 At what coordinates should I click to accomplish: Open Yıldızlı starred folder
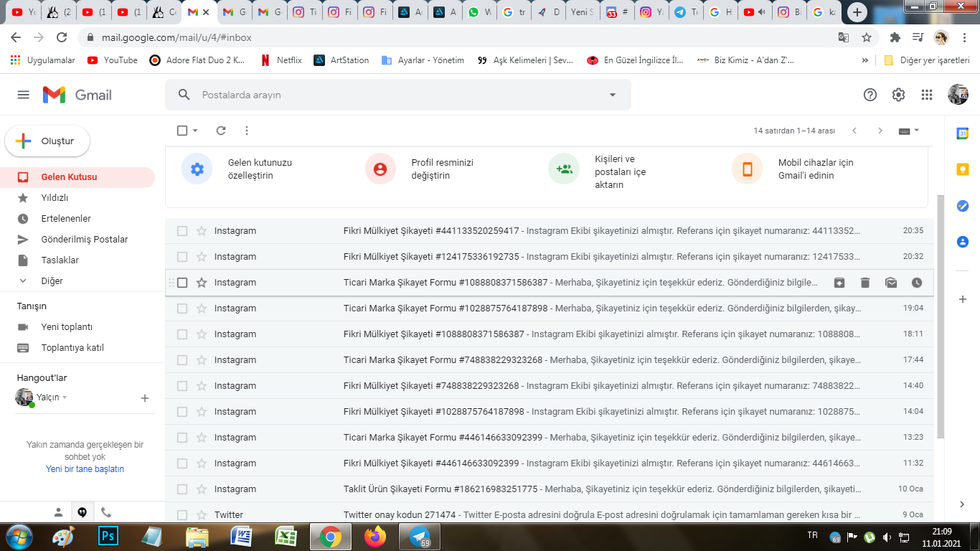pos(77,198)
